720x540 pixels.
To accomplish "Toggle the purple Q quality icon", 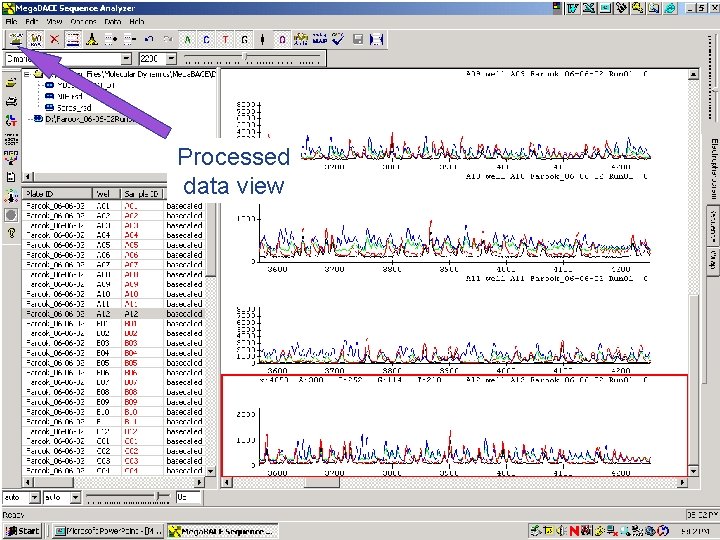I will coord(282,39).
